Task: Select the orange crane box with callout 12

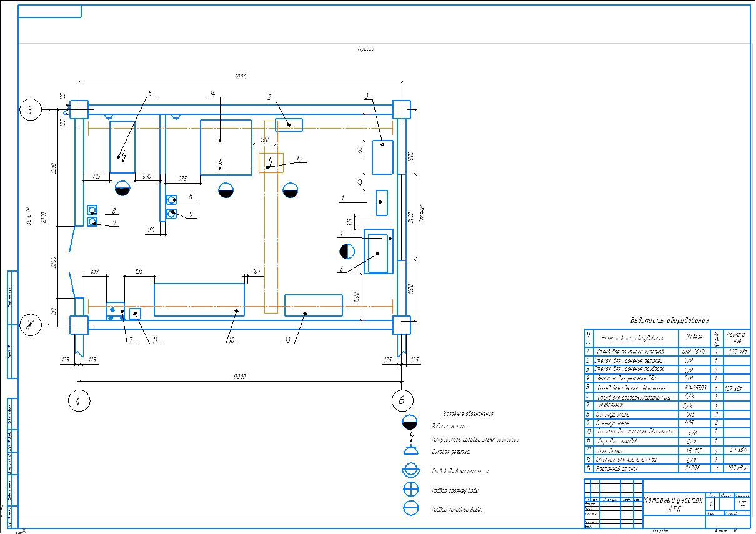Action: click(x=271, y=162)
